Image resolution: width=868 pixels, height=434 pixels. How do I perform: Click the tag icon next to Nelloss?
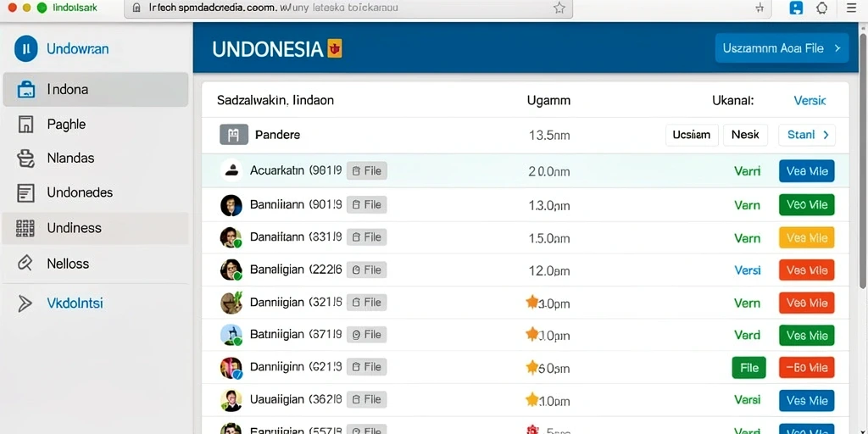pos(25,263)
